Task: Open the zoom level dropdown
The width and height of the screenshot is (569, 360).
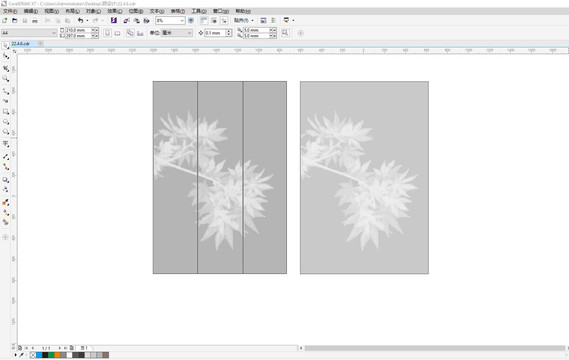Action: (182, 21)
